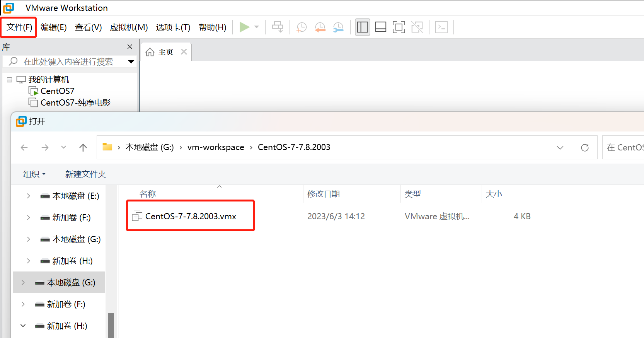Sort by the 修改日期 column header
Screen dimensions: 644x338
pos(324,194)
